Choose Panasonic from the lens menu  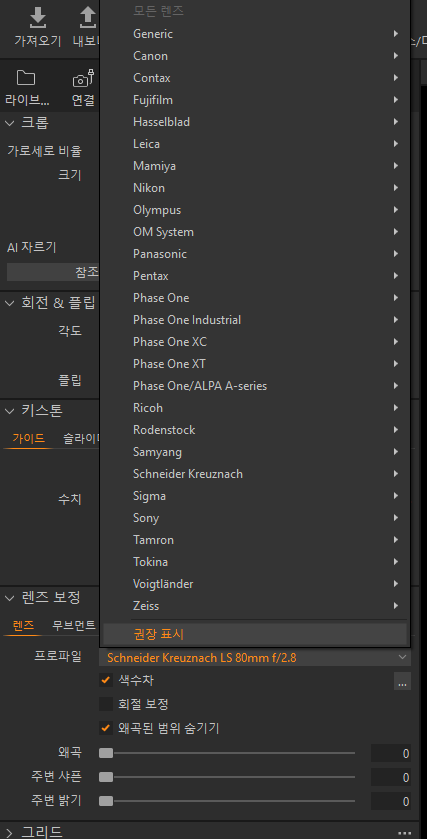click(255, 254)
